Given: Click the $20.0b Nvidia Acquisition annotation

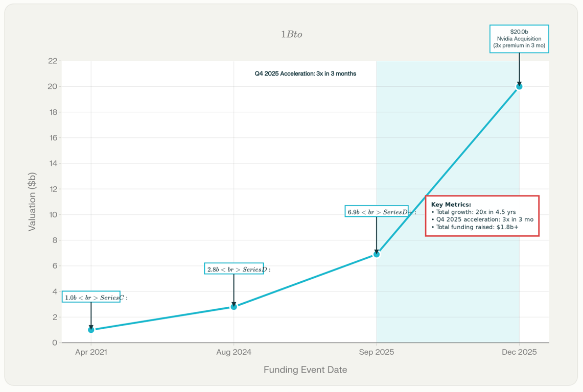Looking at the screenshot, I should [x=519, y=39].
